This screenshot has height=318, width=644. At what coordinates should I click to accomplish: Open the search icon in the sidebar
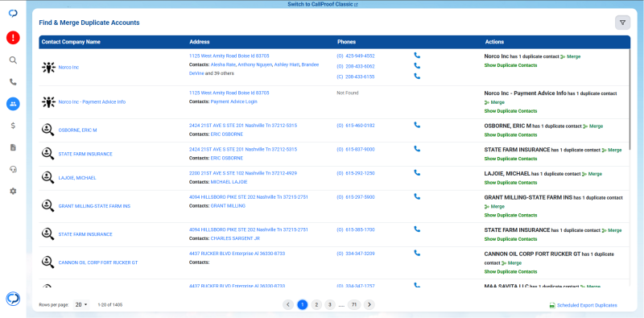[13, 60]
